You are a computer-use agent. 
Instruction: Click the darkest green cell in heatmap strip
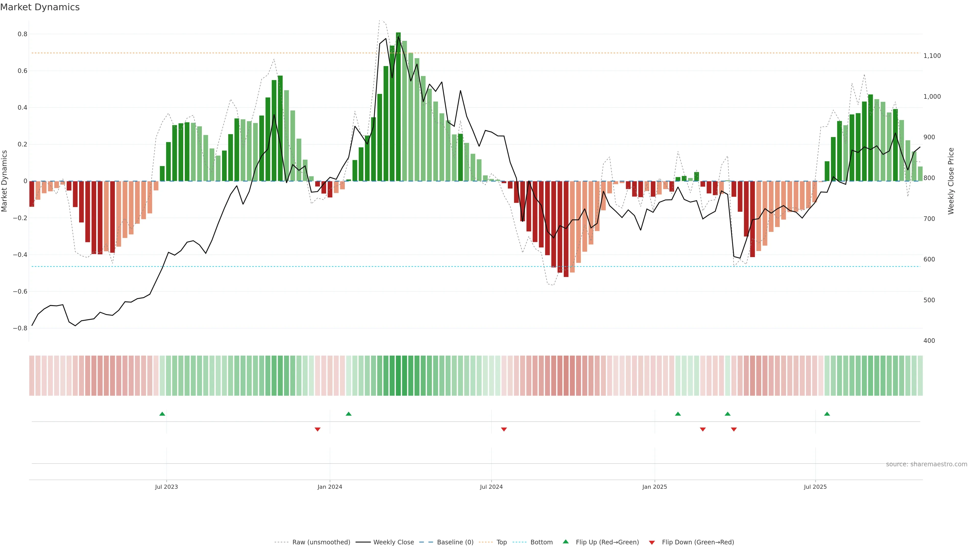tap(398, 375)
